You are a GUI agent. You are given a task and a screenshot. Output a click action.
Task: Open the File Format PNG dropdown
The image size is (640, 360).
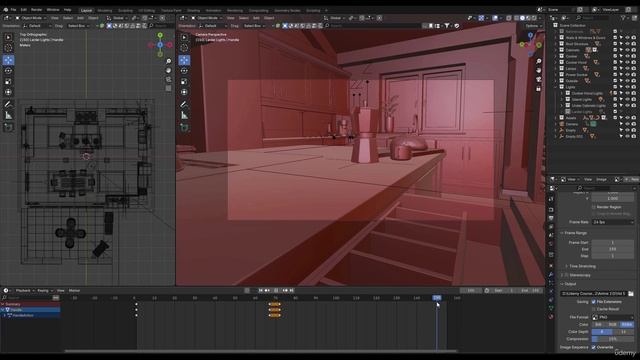tap(613, 317)
